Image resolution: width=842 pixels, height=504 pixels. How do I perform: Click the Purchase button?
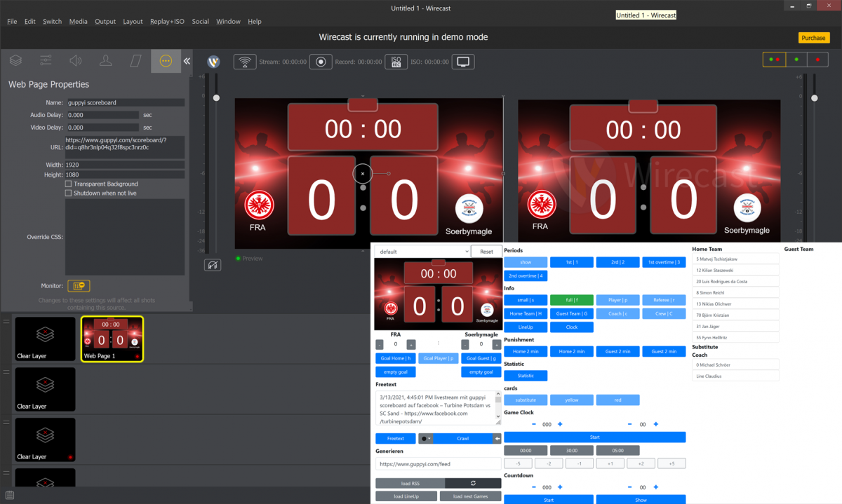(x=813, y=38)
